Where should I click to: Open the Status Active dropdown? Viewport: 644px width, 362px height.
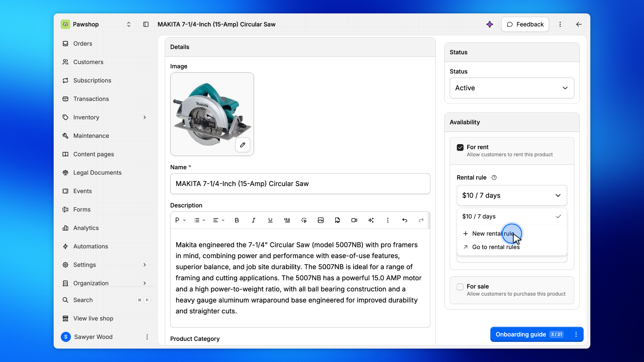pos(512,88)
